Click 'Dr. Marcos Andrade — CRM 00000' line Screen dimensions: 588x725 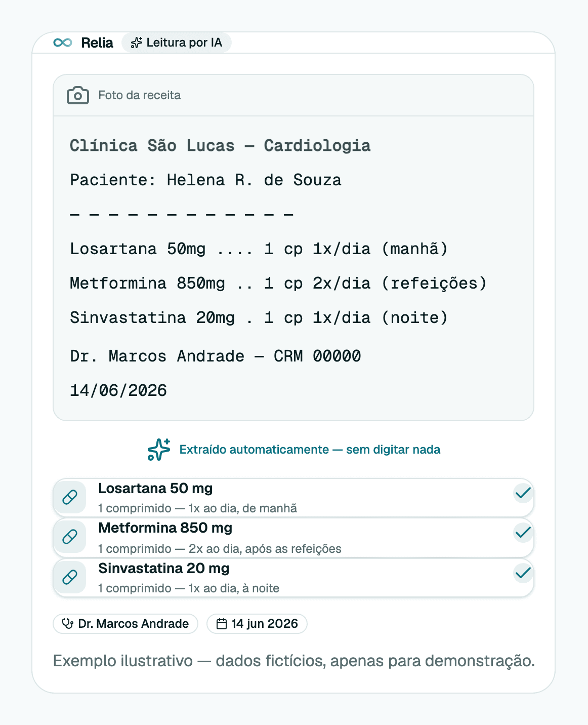[216, 356]
